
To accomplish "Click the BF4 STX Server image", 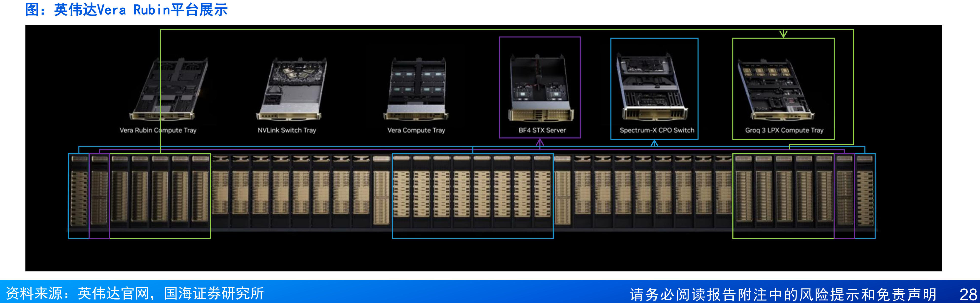I will coord(541,88).
